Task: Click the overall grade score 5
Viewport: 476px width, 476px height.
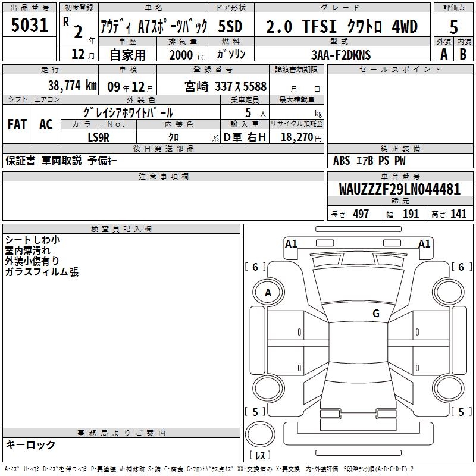Action: pyautogui.click(x=453, y=26)
